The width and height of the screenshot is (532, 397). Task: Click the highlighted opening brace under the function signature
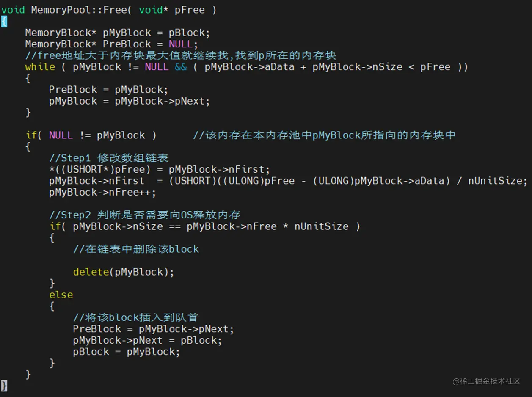[4, 21]
